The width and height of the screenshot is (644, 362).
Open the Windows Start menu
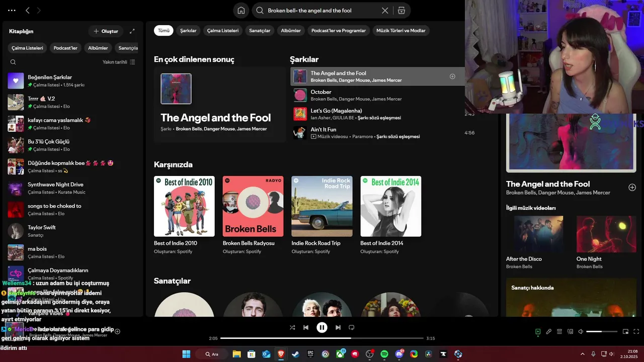(186, 354)
